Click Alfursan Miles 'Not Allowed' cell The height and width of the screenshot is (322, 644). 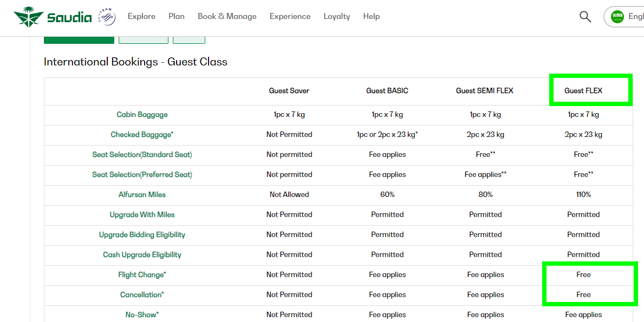(x=289, y=195)
